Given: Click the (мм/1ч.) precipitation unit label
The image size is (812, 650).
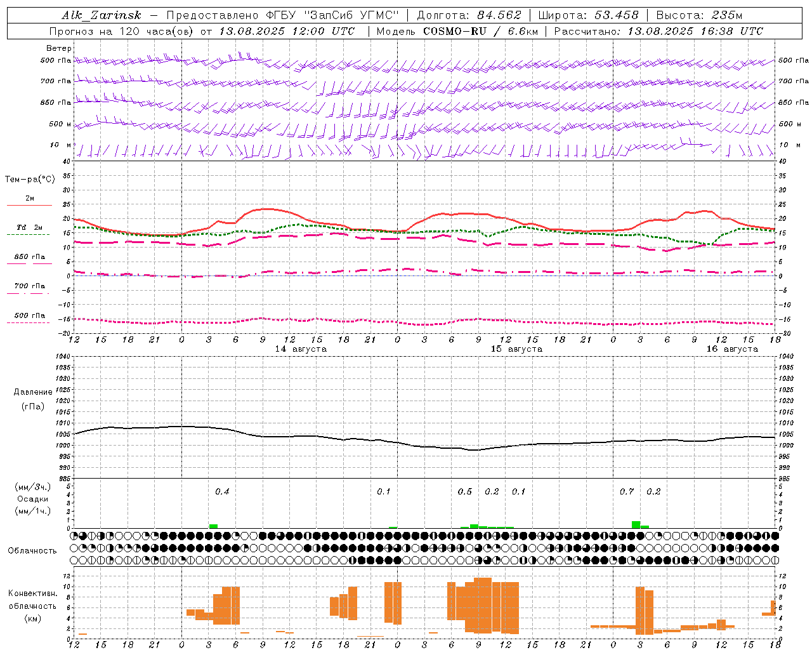Looking at the screenshot, I should [x=32, y=511].
